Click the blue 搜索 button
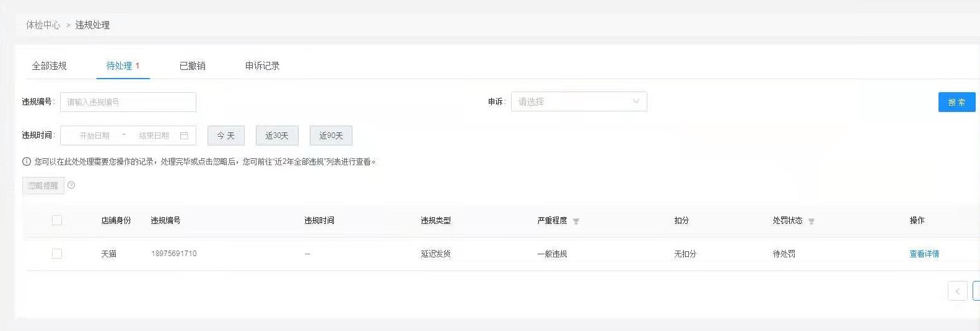The image size is (980, 331). (x=956, y=102)
